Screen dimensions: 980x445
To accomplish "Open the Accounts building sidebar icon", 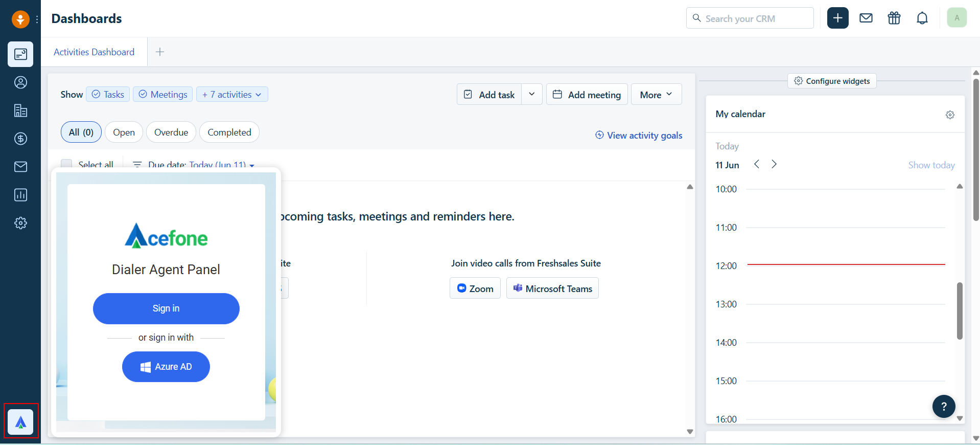I will point(20,110).
